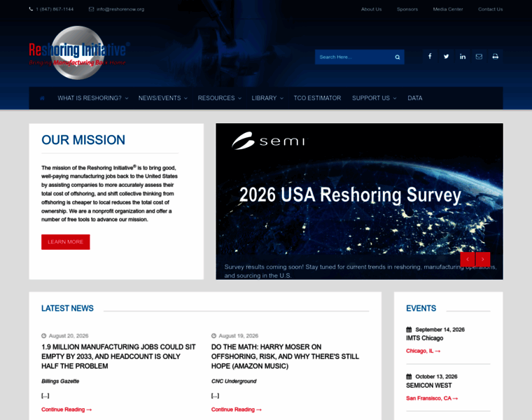Click calendar icon for October 13 event
Image resolution: width=532 pixels, height=420 pixels.
pyautogui.click(x=409, y=377)
